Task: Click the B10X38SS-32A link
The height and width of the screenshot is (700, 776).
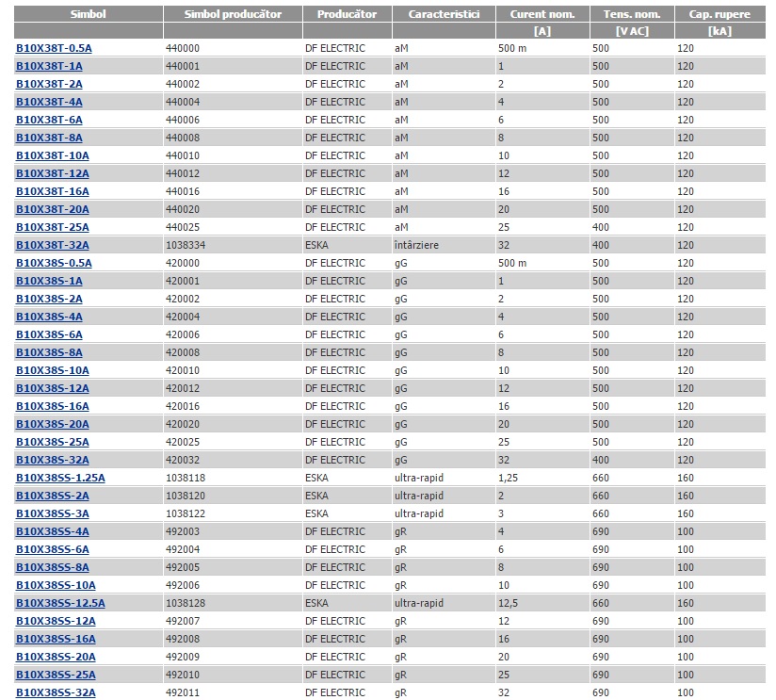Action: pos(56,692)
